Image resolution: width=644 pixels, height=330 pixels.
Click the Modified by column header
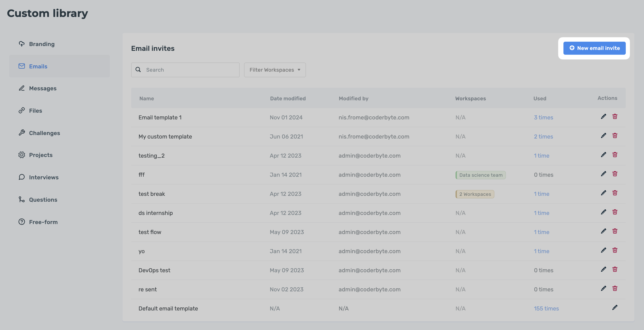tap(353, 98)
